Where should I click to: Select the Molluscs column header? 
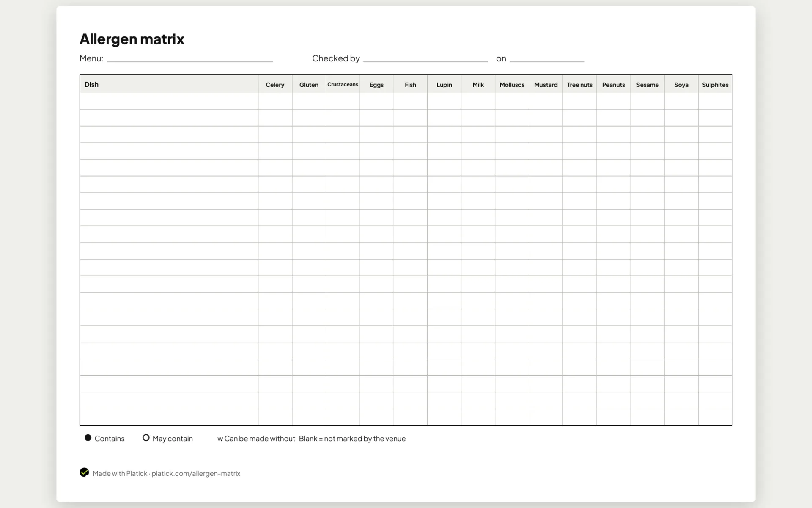[x=512, y=85]
